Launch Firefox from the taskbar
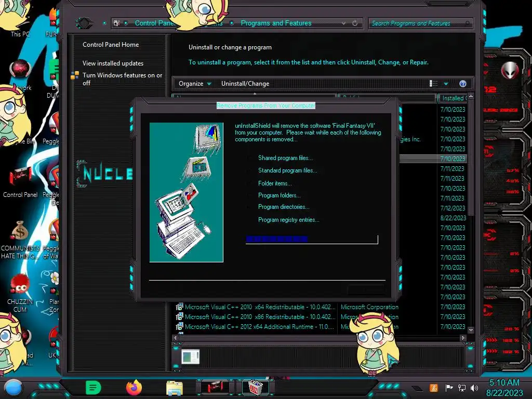Screen dimensions: 532x399 pos(134,388)
